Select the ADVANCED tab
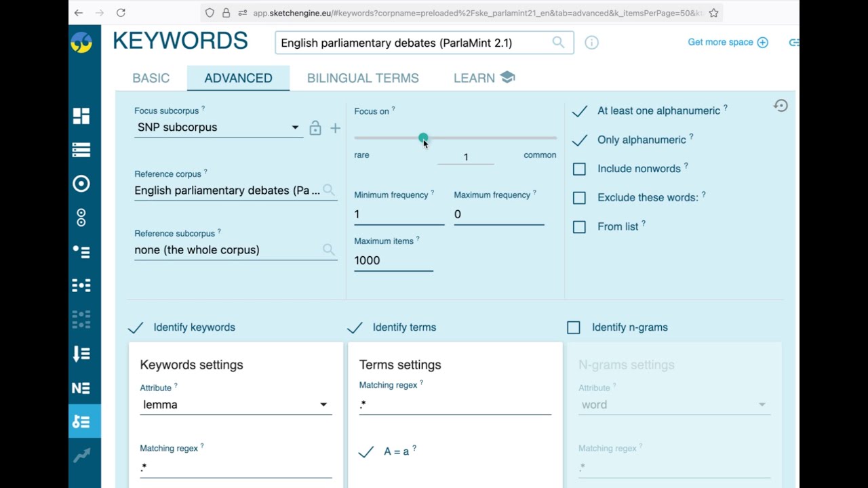Screen dimensions: 868x488 (238, 78)
